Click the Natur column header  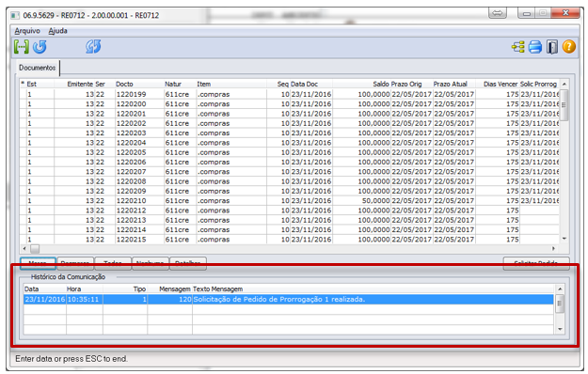[173, 85]
